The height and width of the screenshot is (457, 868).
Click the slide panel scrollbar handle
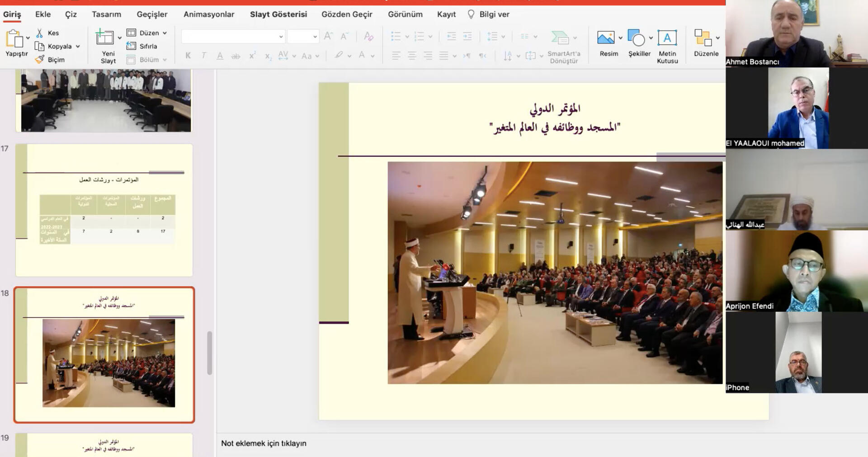tap(210, 353)
